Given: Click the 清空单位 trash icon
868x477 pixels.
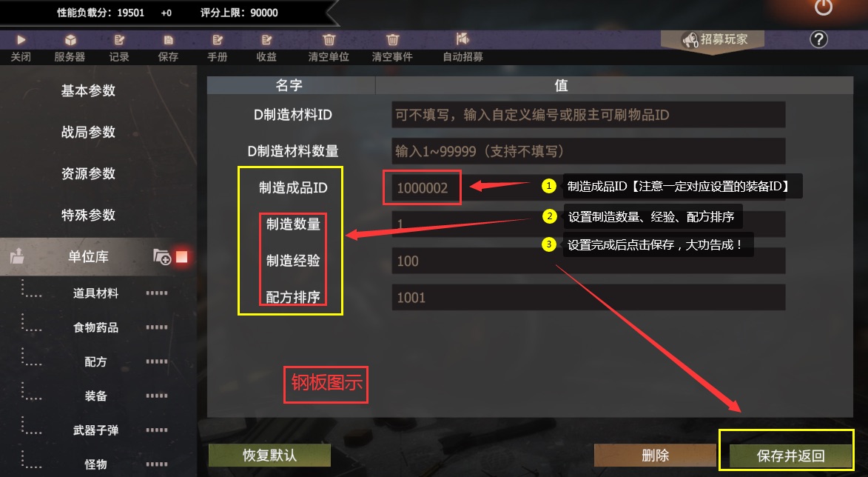Looking at the screenshot, I should click(x=329, y=39).
